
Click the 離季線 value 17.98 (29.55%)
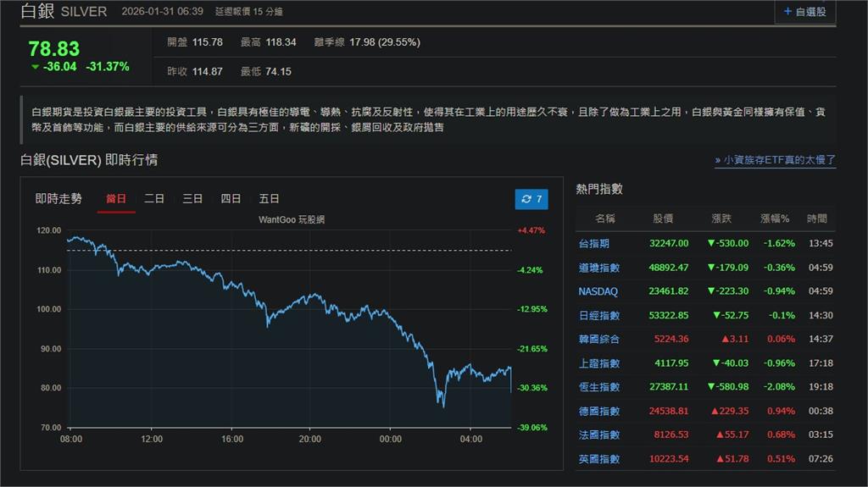[385, 42]
